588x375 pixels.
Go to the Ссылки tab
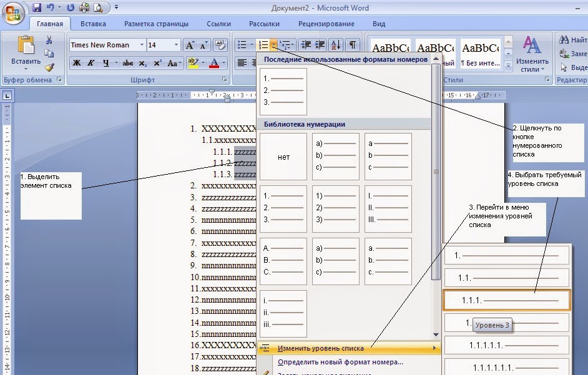tap(218, 24)
